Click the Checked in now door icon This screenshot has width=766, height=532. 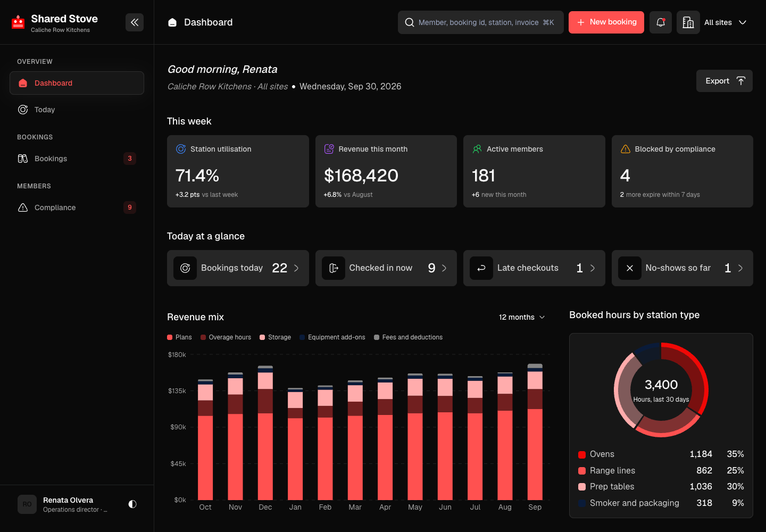point(334,268)
